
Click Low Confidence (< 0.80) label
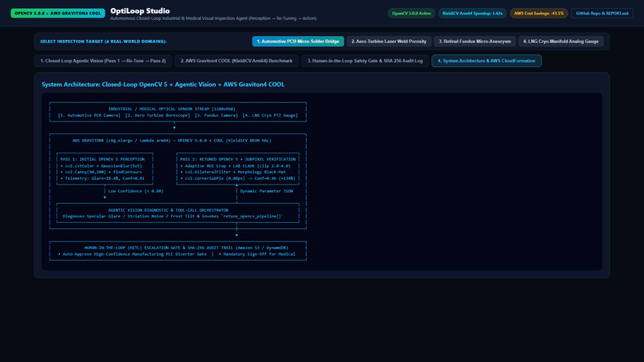(136, 191)
